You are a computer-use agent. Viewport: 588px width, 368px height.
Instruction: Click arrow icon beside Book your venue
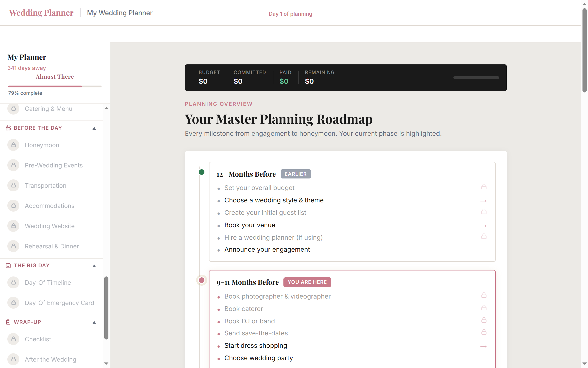[x=483, y=226]
